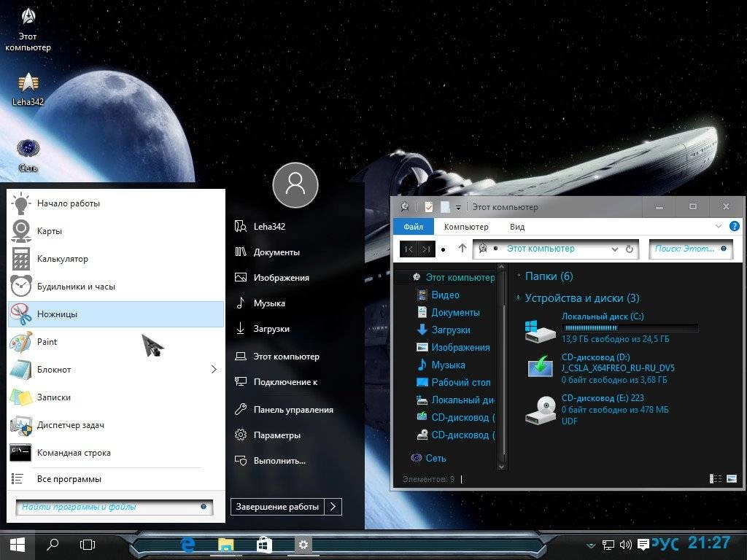Screen dimensions: 747x560
Task: Open Paint from start menu
Action: coord(116,342)
